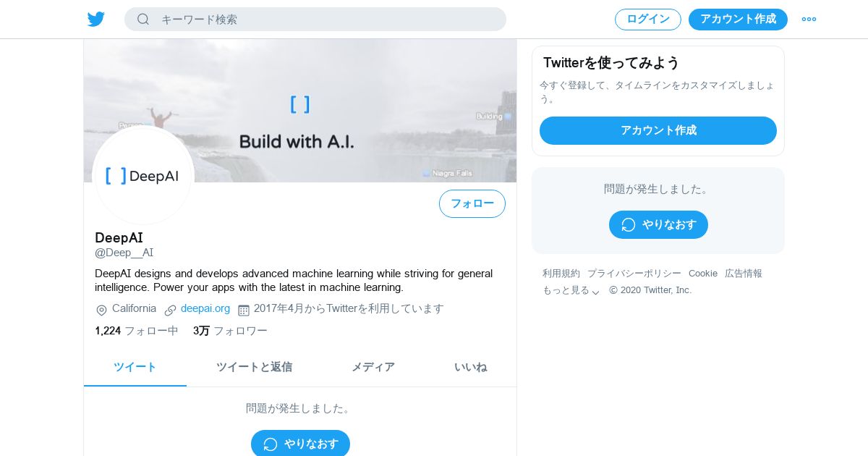Open the いいね tab
This screenshot has width=868, height=456.
coord(470,367)
